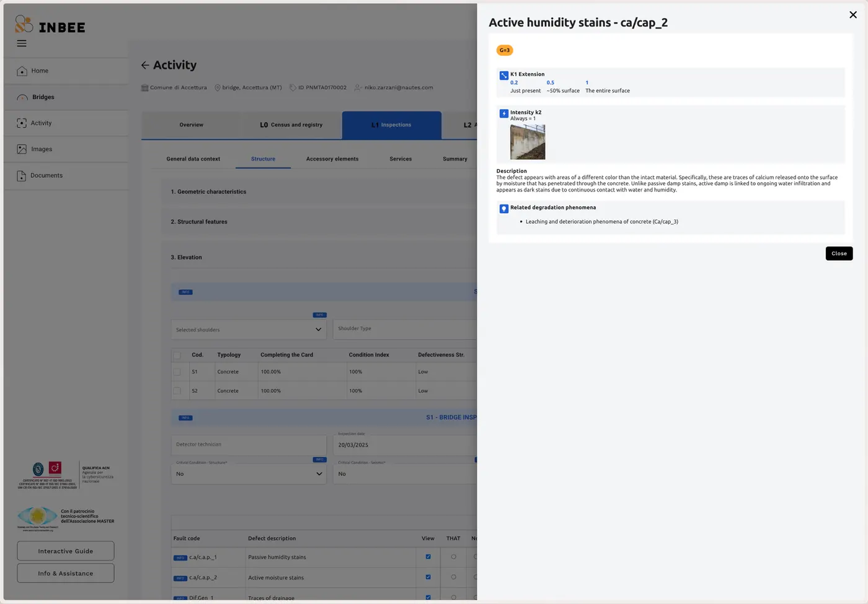Check the S1 row checkbox

pos(177,372)
